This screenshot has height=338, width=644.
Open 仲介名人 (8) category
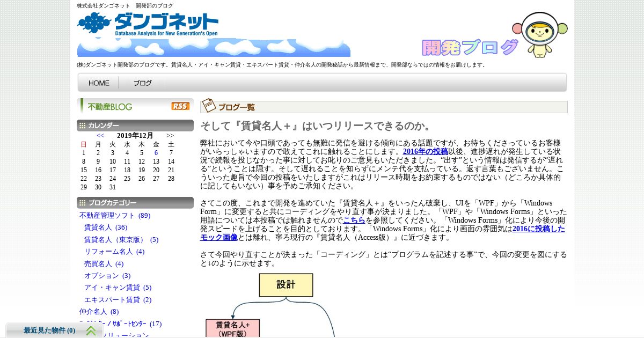coord(99,312)
